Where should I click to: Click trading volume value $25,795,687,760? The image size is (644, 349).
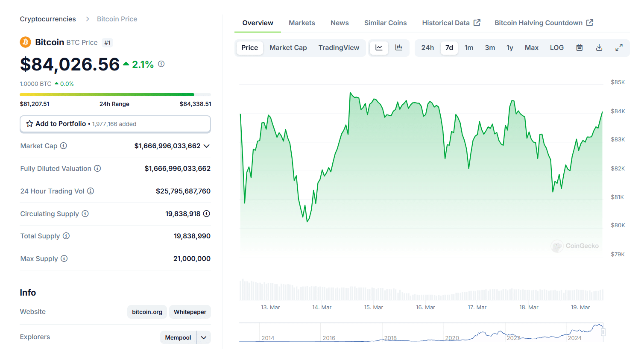[x=183, y=191]
